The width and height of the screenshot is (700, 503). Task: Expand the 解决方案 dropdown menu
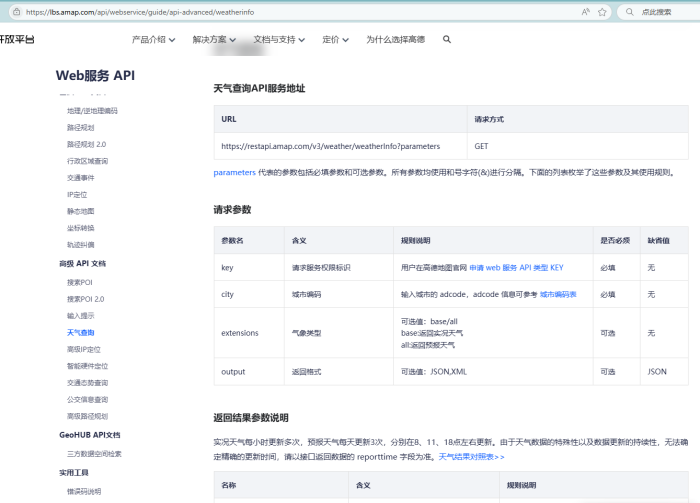214,40
